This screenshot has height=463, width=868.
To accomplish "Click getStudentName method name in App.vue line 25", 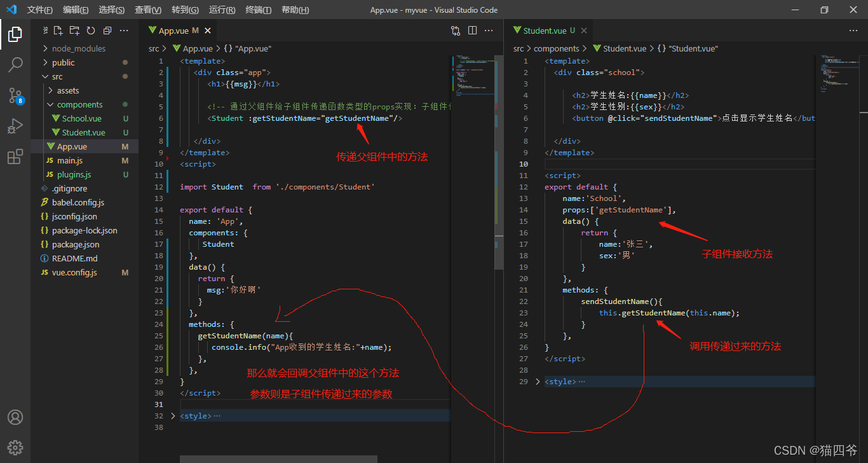I will click(229, 336).
